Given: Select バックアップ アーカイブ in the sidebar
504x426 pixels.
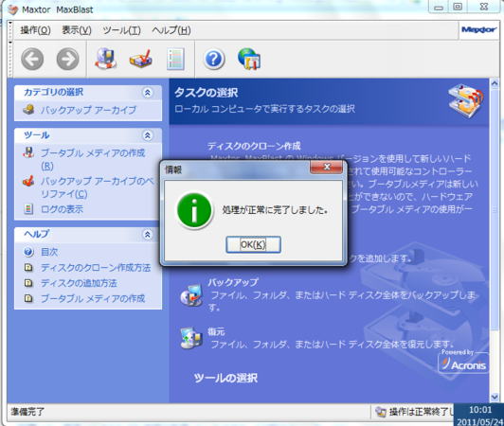Looking at the screenshot, I should point(88,110).
